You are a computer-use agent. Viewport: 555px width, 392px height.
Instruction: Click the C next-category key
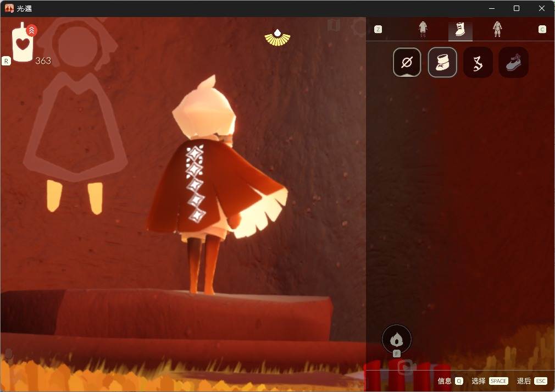tap(542, 29)
